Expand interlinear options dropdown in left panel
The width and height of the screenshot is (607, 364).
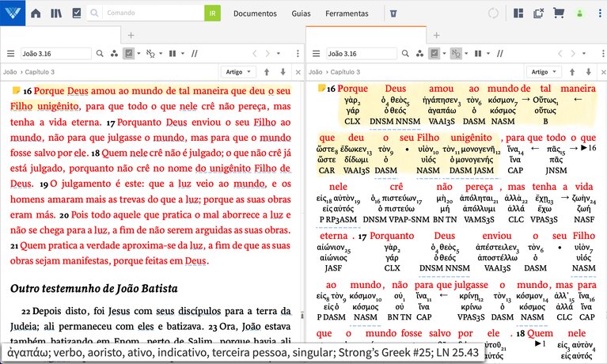[138, 54]
